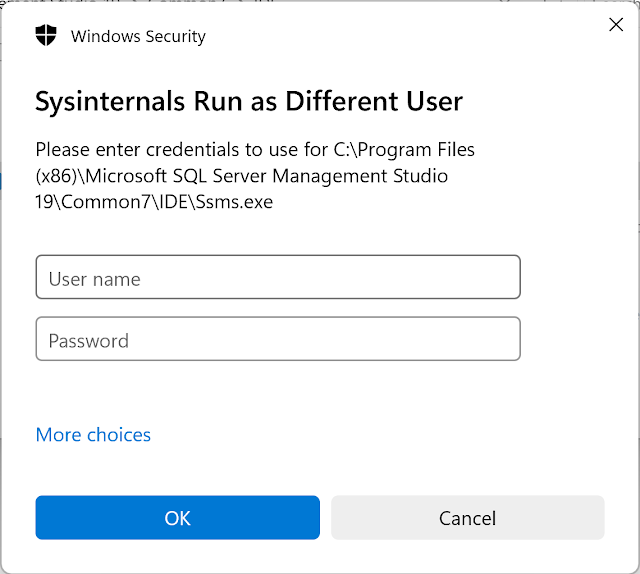This screenshot has height=574, width=640.
Task: Focus the Password field
Action: (278, 339)
